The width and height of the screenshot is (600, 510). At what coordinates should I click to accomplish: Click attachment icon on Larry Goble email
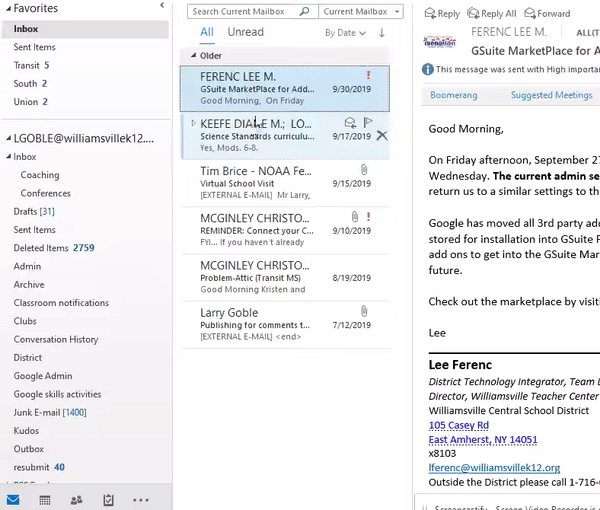(x=364, y=311)
